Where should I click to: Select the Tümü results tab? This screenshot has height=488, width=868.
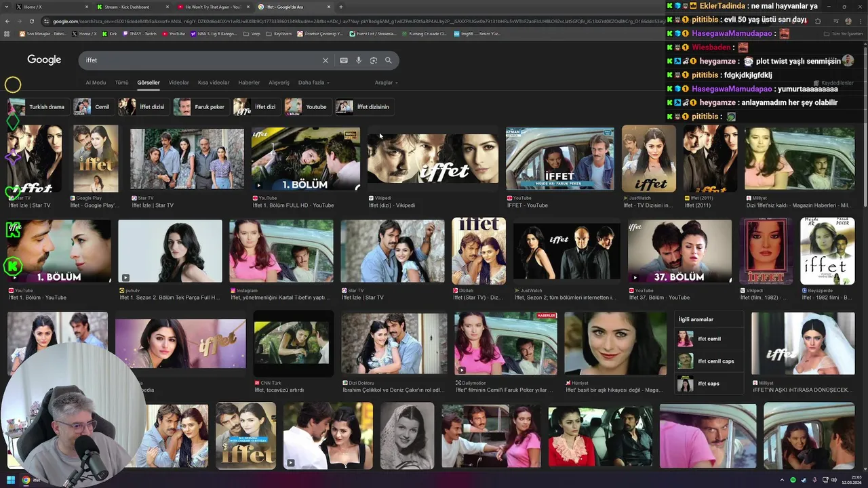[x=121, y=83]
